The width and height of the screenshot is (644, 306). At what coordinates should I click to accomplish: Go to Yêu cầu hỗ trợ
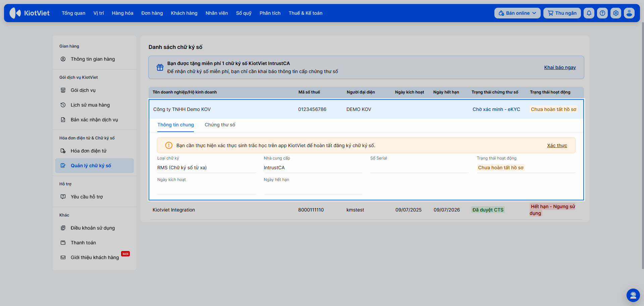point(95,197)
